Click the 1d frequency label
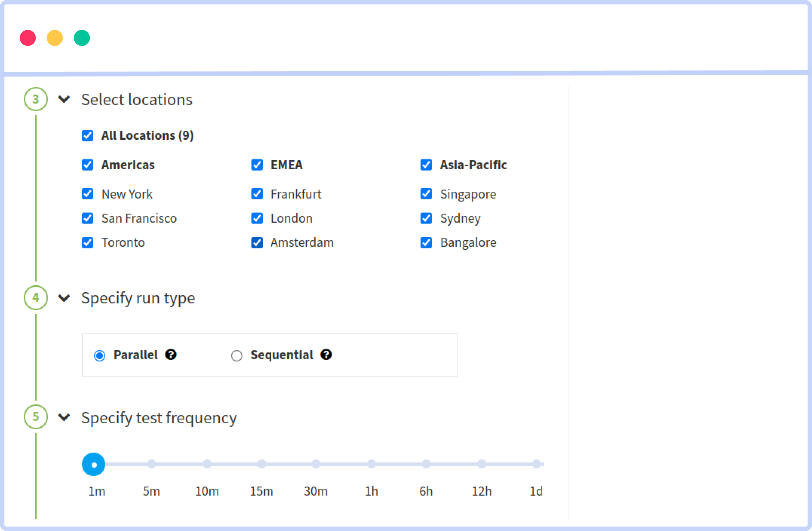Viewport: 812px width, 531px height. click(x=536, y=492)
